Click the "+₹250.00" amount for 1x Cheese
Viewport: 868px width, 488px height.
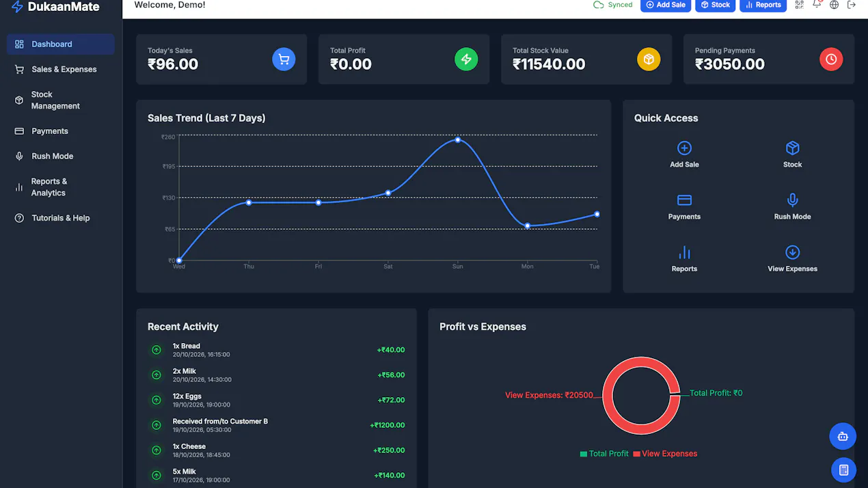[x=389, y=450]
